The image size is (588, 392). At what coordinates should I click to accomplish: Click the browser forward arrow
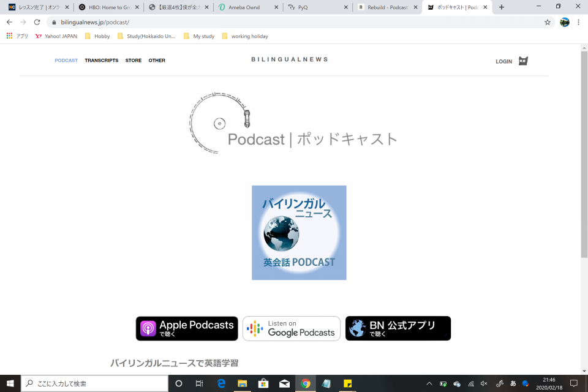[23, 22]
